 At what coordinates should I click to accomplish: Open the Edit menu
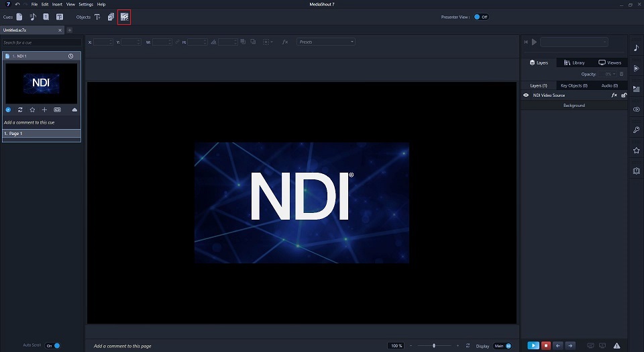pyautogui.click(x=45, y=4)
